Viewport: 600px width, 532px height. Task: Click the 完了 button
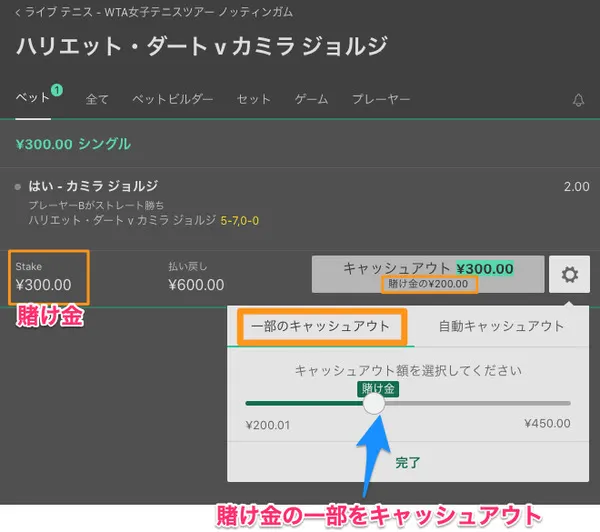tap(408, 463)
